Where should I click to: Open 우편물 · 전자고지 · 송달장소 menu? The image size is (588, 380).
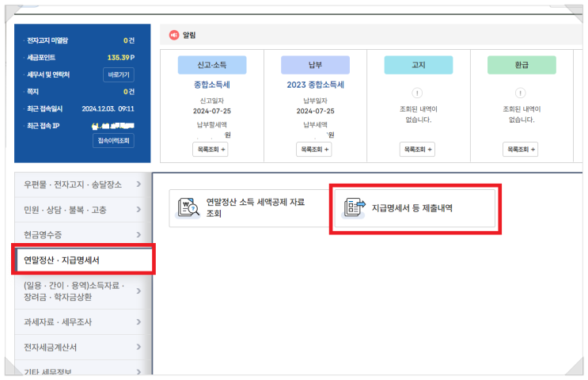click(83, 184)
